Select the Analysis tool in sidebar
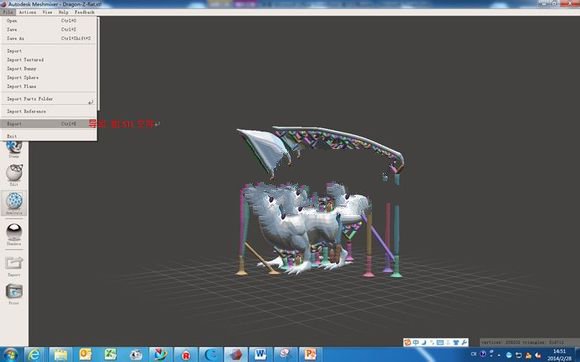This screenshot has width=580, height=362. [x=14, y=203]
